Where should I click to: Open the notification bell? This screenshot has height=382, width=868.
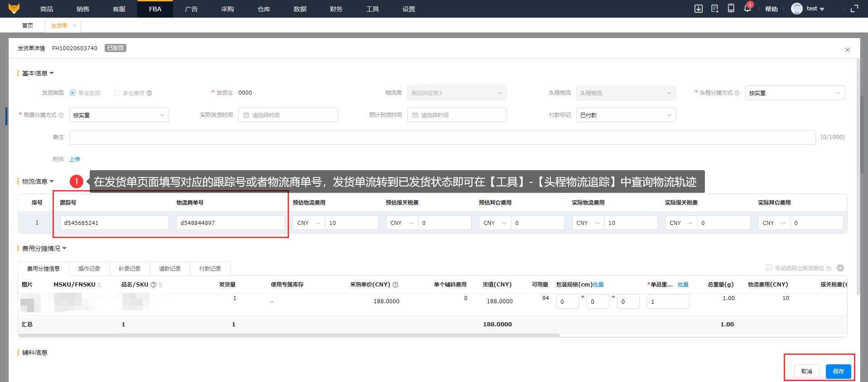tap(747, 9)
